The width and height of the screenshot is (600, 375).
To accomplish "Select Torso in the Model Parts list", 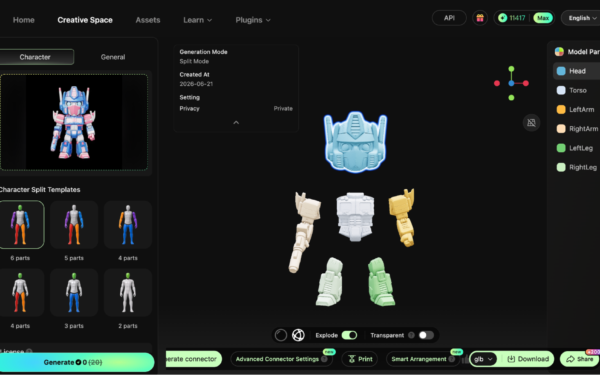I will [x=577, y=90].
